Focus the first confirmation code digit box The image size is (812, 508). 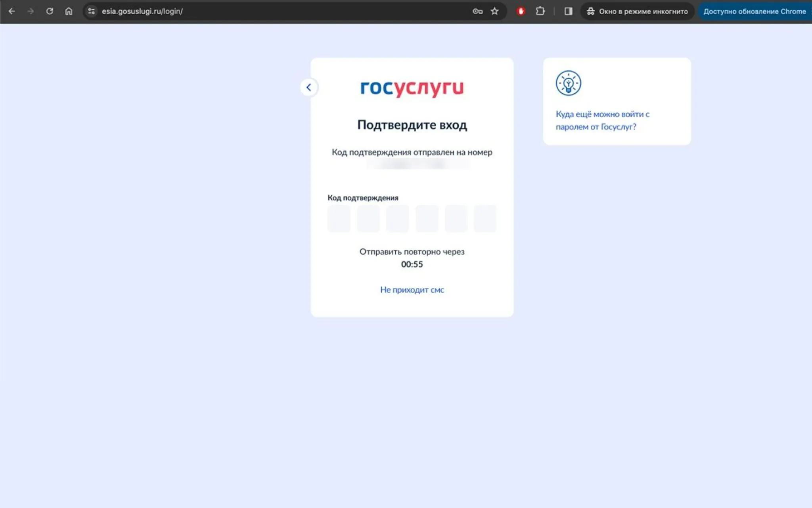(339, 218)
